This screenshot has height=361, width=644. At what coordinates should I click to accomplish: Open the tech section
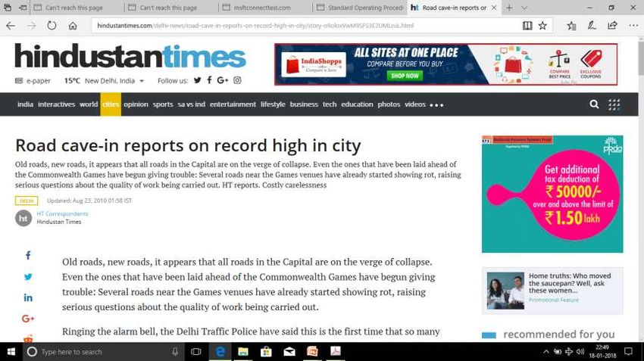[330, 104]
